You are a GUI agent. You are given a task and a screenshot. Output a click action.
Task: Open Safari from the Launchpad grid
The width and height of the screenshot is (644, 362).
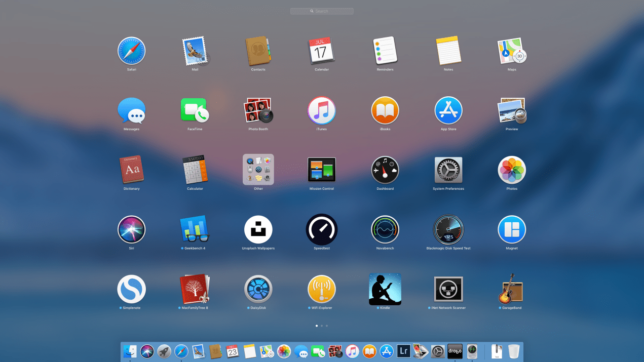131,53
